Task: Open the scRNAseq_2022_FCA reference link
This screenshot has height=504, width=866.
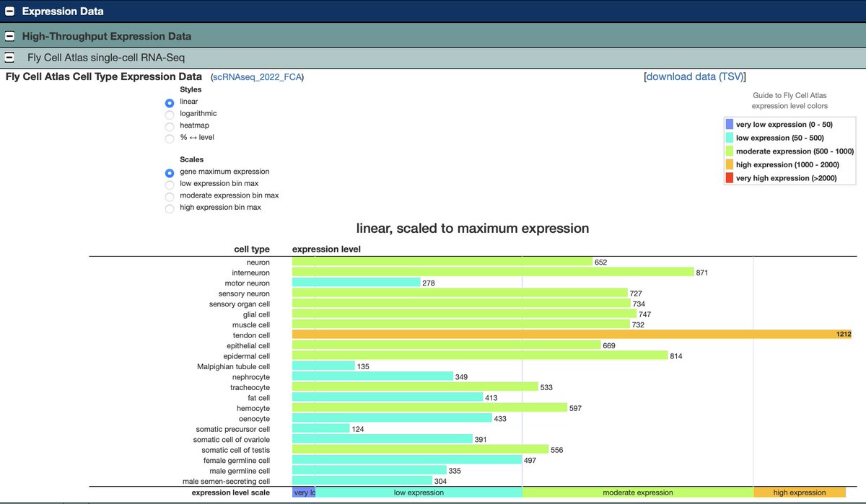Action: (x=256, y=76)
